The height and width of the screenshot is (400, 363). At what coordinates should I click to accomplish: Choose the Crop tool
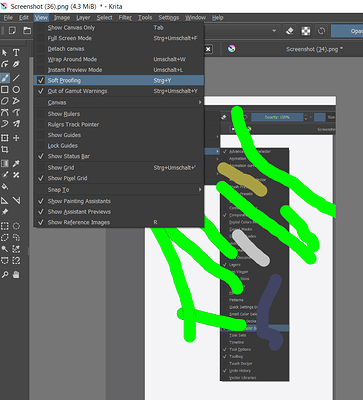click(x=5, y=149)
